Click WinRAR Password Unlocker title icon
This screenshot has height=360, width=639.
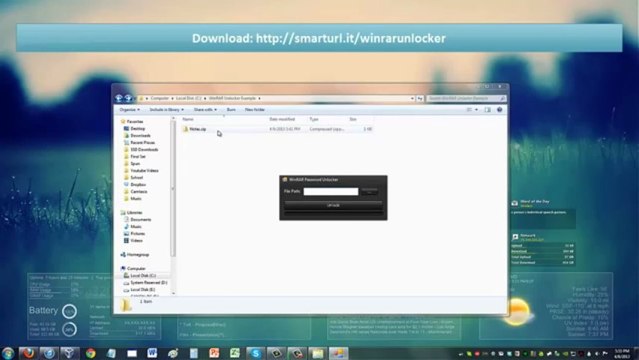pyautogui.click(x=285, y=179)
